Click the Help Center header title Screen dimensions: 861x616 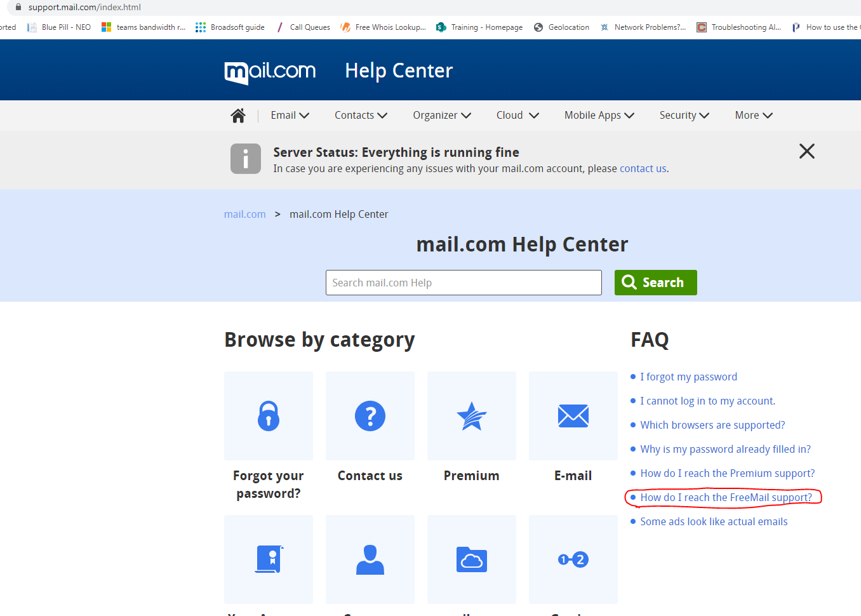(x=399, y=70)
